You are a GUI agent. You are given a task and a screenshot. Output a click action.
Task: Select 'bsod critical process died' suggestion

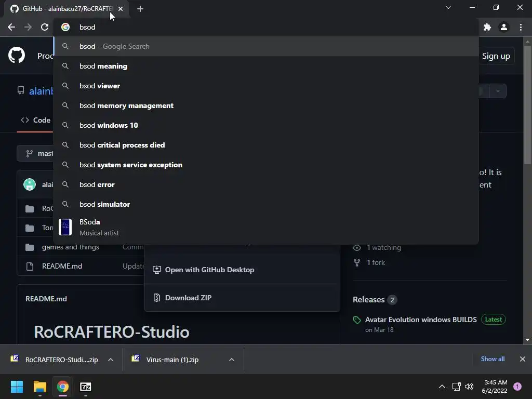tap(266, 145)
